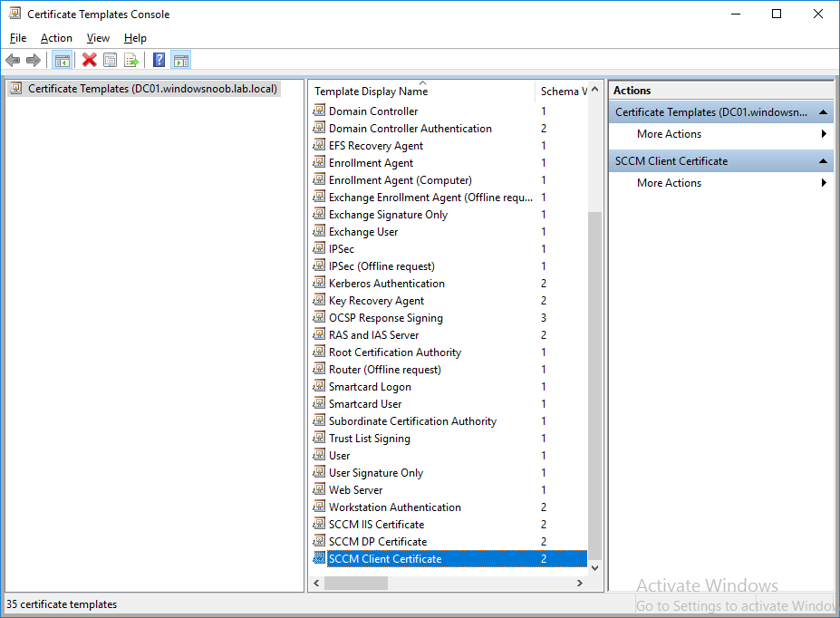Select the IPSec (Offline request) template
Viewport: 840px width, 618px height.
(x=381, y=266)
